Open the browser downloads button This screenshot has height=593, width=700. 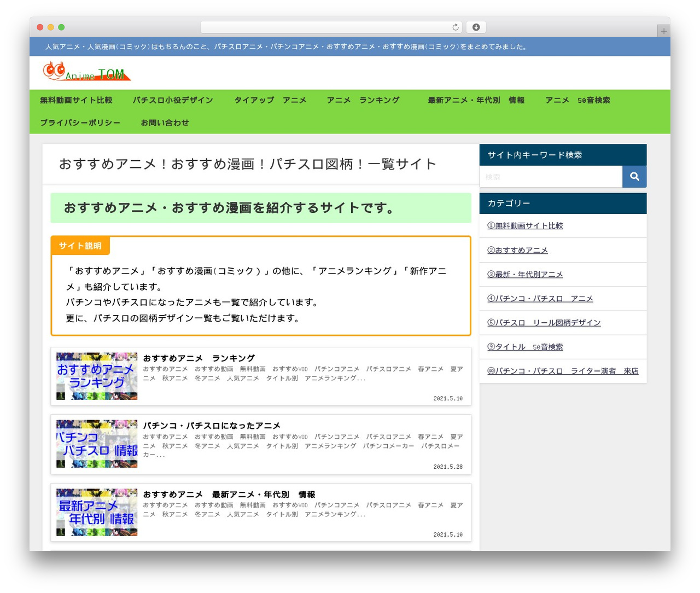[476, 27]
